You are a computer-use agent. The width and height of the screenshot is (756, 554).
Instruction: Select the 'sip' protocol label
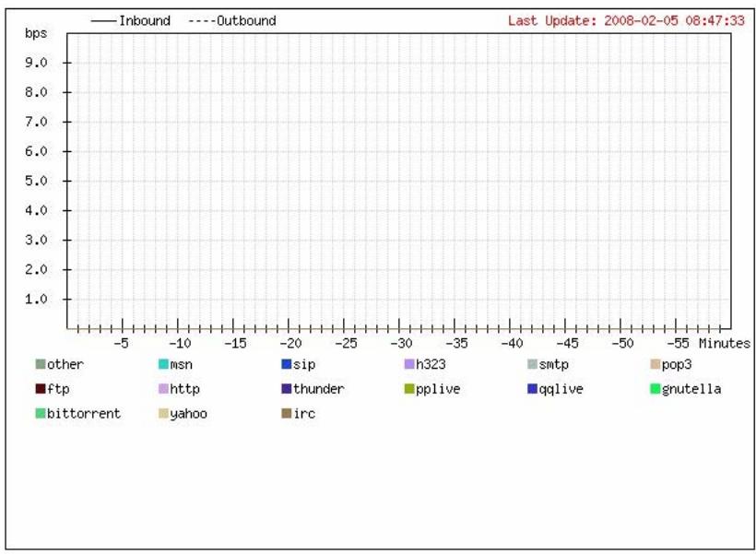304,364
